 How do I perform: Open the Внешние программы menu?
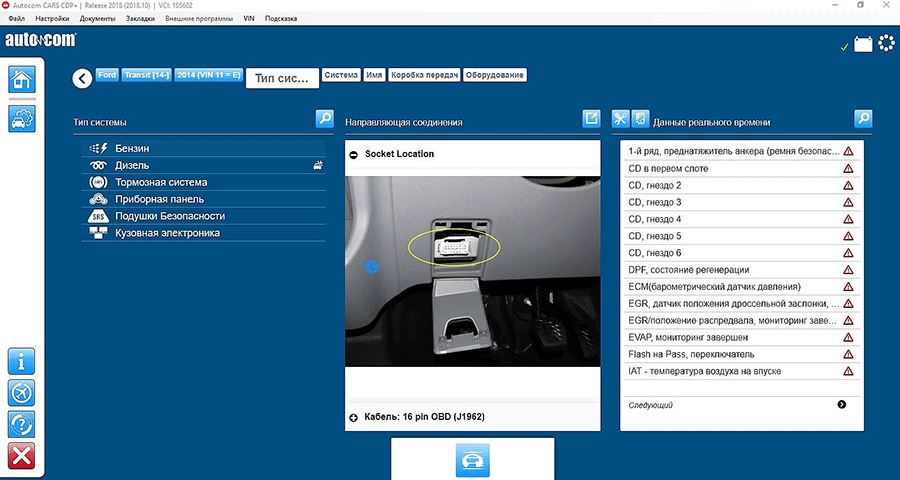(199, 18)
